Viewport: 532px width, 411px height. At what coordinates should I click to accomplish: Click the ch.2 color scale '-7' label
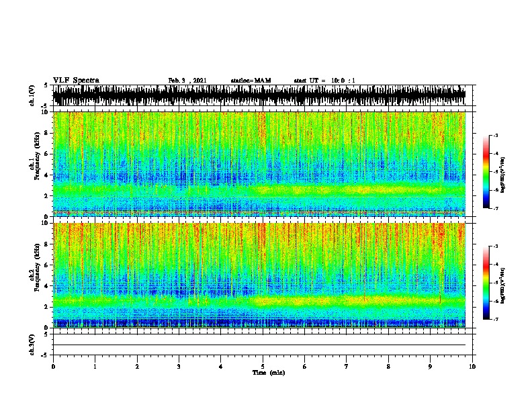[x=496, y=319]
